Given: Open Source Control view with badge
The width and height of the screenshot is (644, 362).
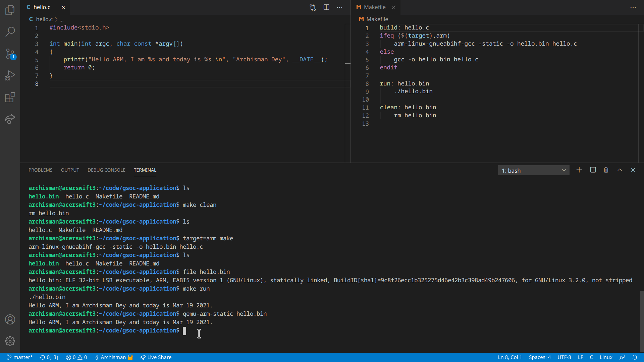Looking at the screenshot, I should [10, 54].
